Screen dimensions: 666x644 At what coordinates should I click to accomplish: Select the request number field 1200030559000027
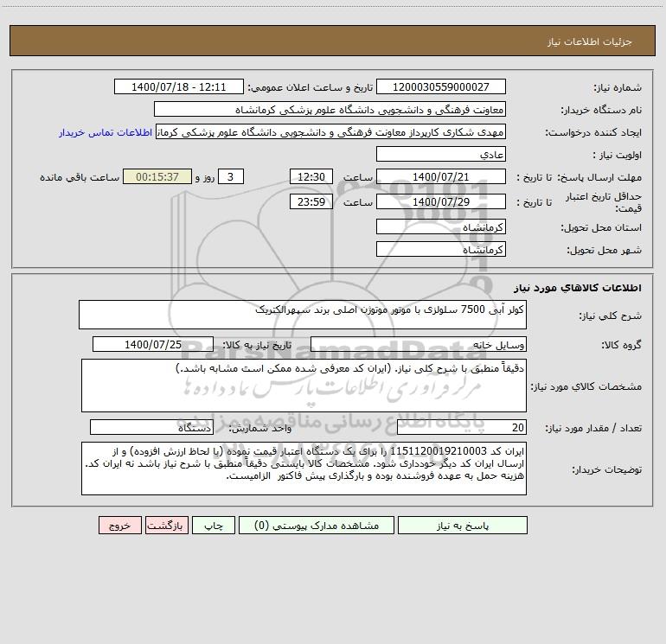pyautogui.click(x=441, y=86)
